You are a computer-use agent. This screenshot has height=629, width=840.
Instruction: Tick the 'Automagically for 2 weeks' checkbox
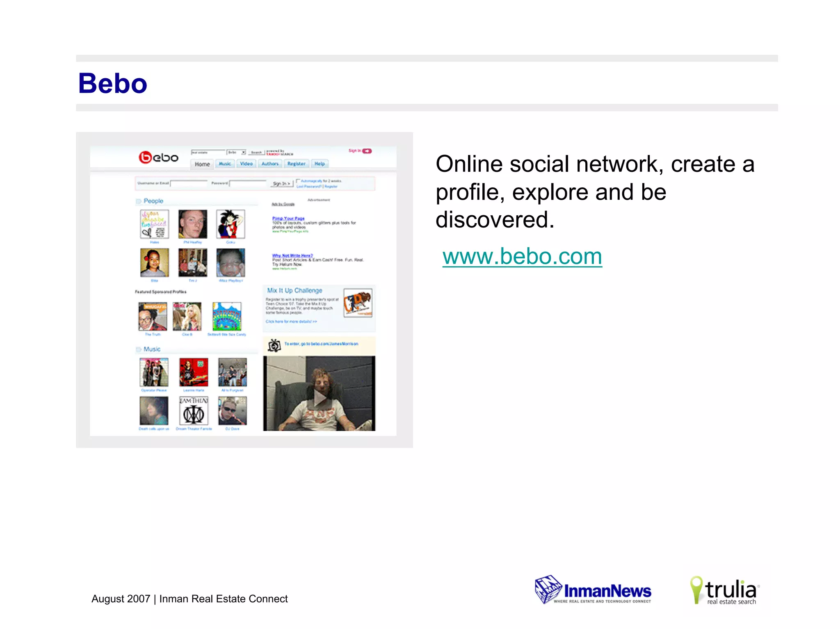pos(298,181)
